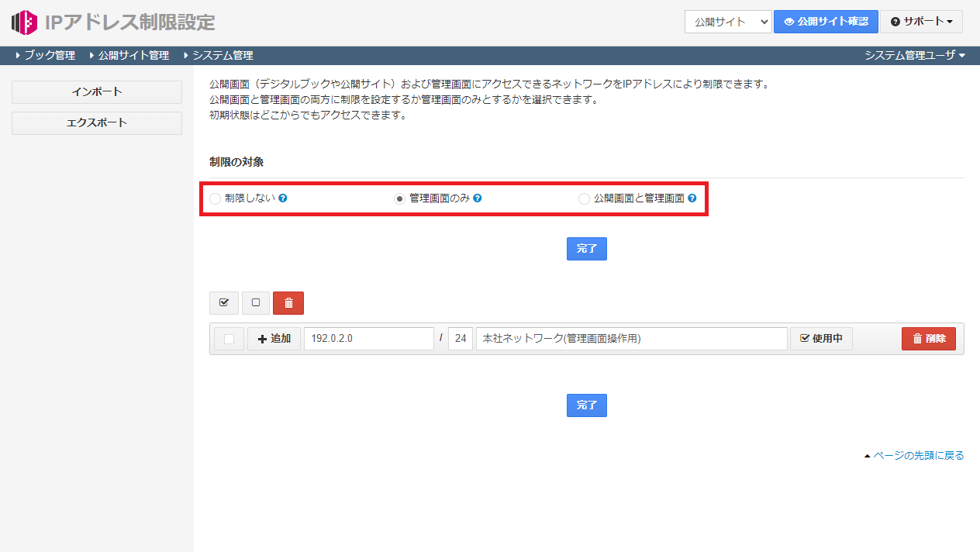Click help icon beside 管理画面のみ

tap(478, 198)
